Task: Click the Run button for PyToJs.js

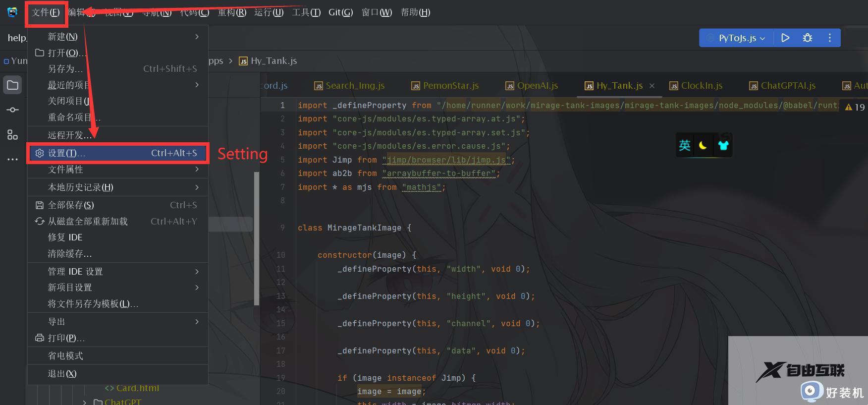Action: point(785,38)
